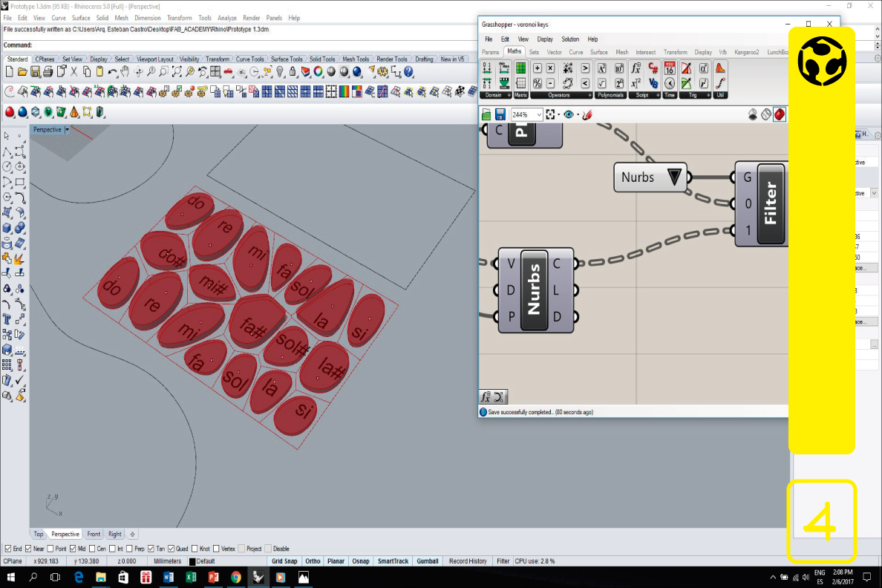Toggle Grid Snap in status bar
Image resolution: width=882 pixels, height=588 pixels.
(x=284, y=561)
